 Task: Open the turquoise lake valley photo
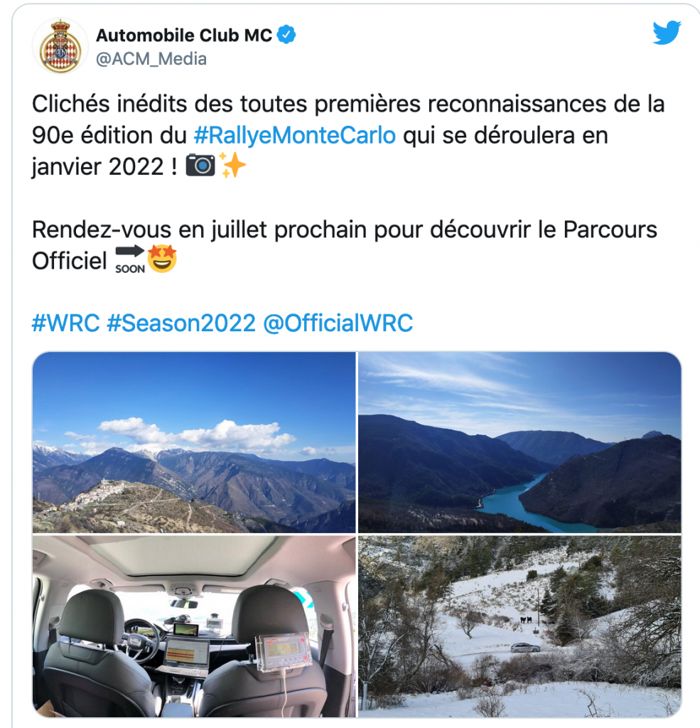pos(519,442)
